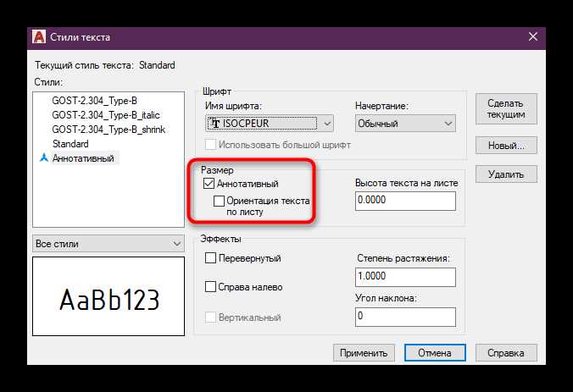Open the Имя шрифта ISOCPEUR dropdown
This screenshot has height=392, width=573.
click(270, 124)
